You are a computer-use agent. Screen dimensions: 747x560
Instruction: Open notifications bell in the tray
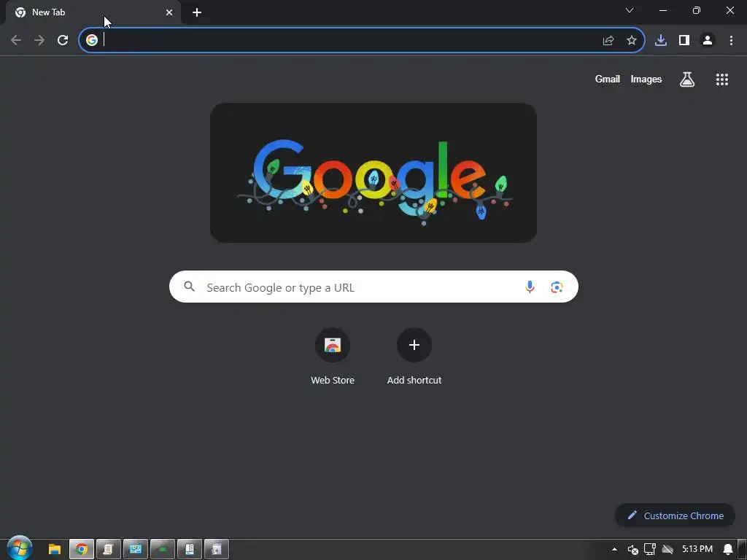728,550
